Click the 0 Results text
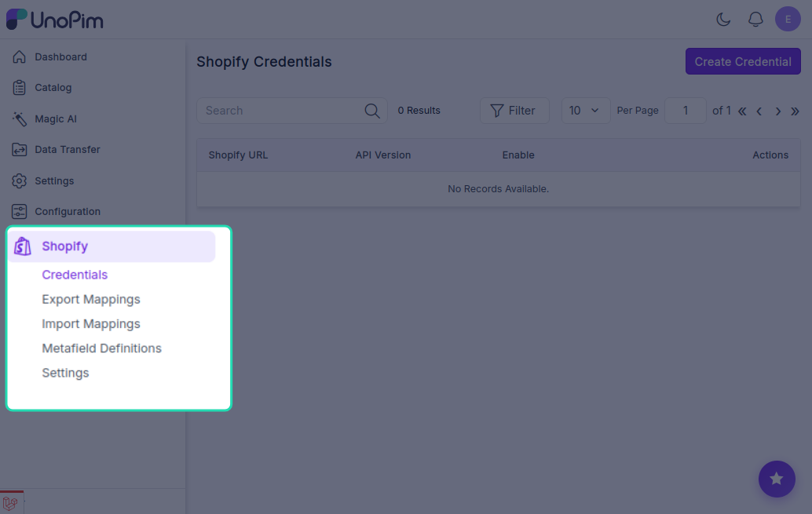The width and height of the screenshot is (812, 514). click(419, 111)
